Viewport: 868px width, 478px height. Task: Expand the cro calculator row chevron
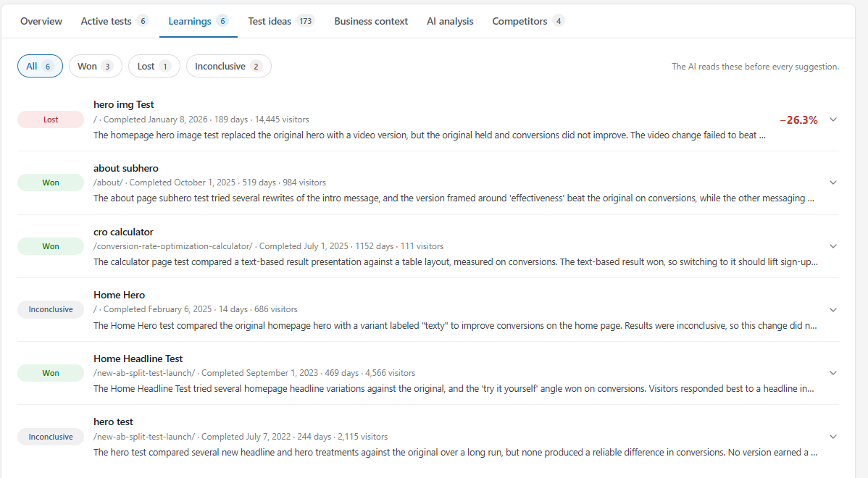(x=833, y=246)
